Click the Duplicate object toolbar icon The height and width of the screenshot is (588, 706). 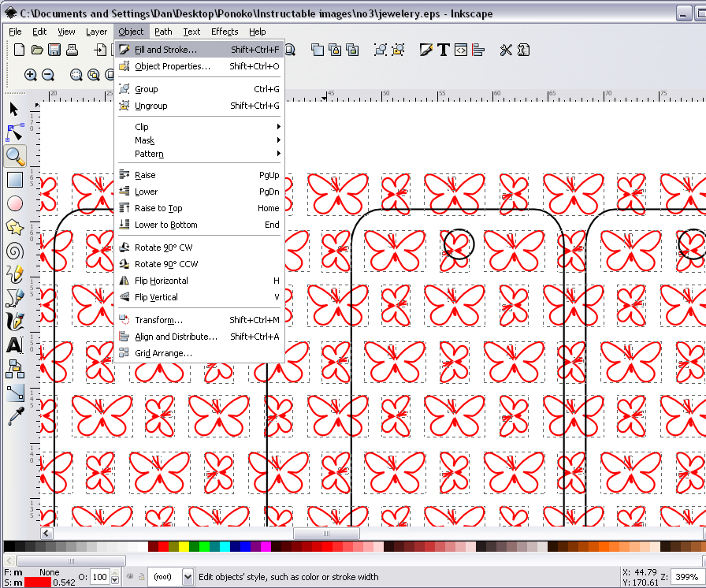coord(318,50)
